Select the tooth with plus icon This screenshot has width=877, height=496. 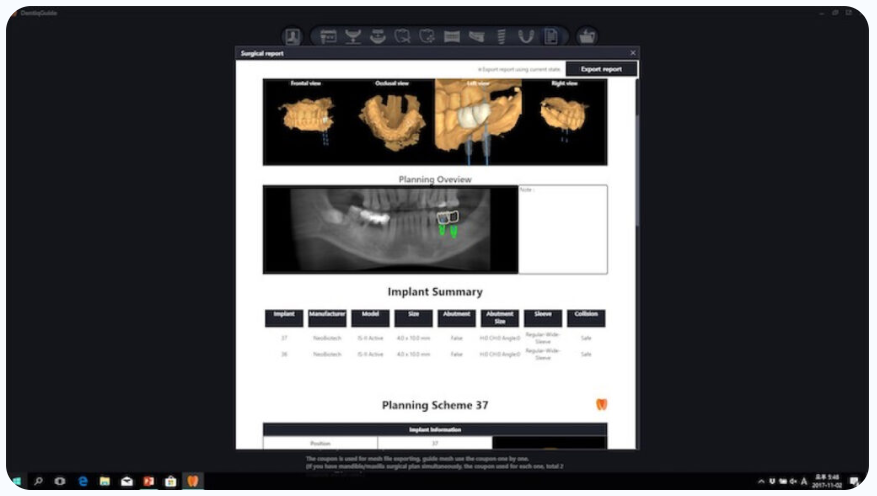click(427, 36)
